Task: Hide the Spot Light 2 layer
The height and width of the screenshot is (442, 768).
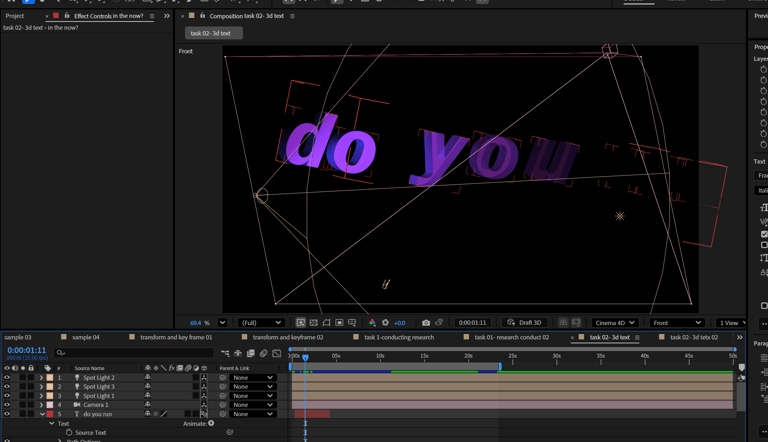Action: click(7, 378)
